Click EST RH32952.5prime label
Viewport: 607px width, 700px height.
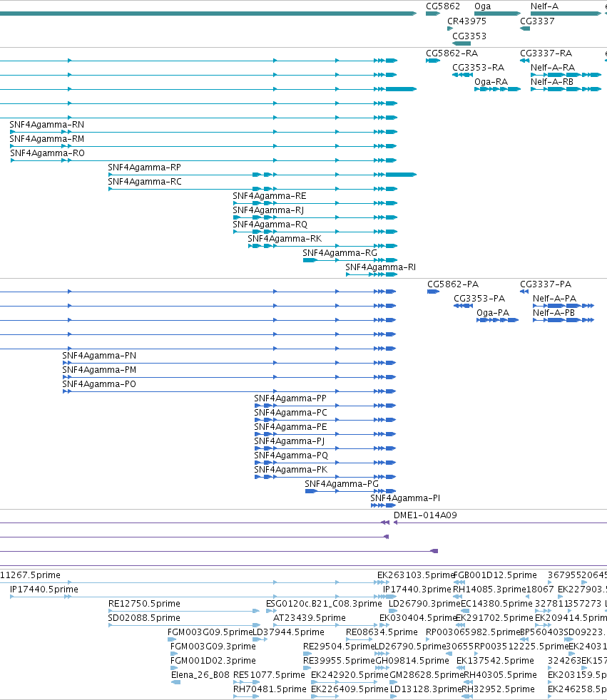(498, 690)
